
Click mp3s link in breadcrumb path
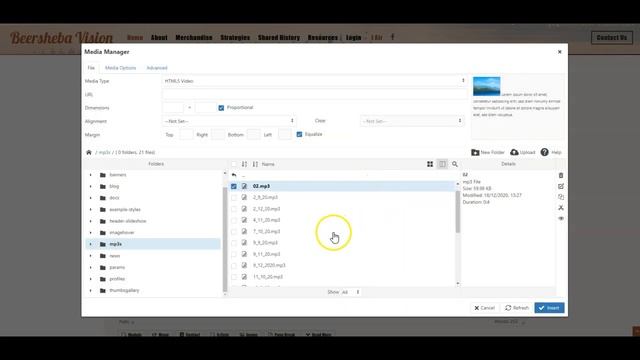[x=104, y=152]
